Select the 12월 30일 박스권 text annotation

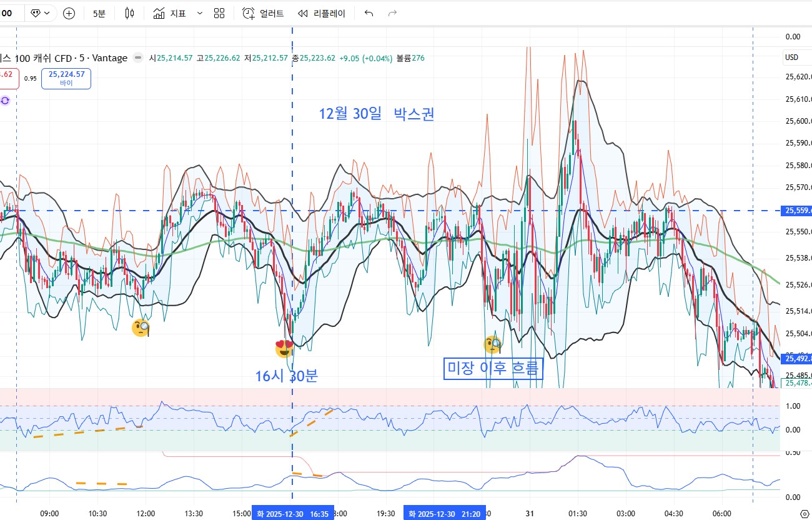(x=377, y=114)
